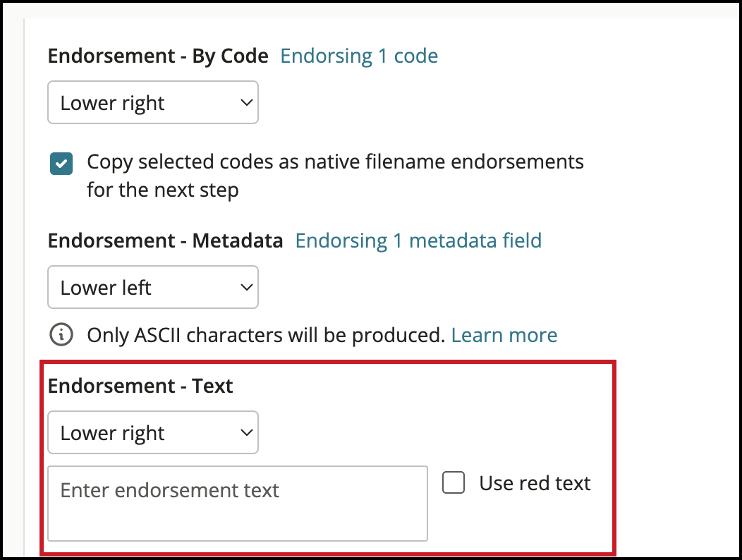742x560 pixels.
Task: Click the 'for the next step' label line
Action: pos(163,190)
